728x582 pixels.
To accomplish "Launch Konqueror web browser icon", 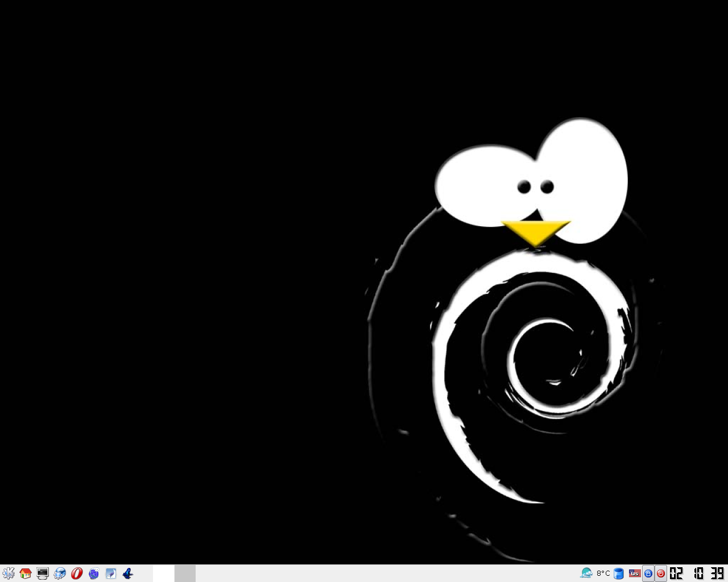I will click(x=60, y=573).
